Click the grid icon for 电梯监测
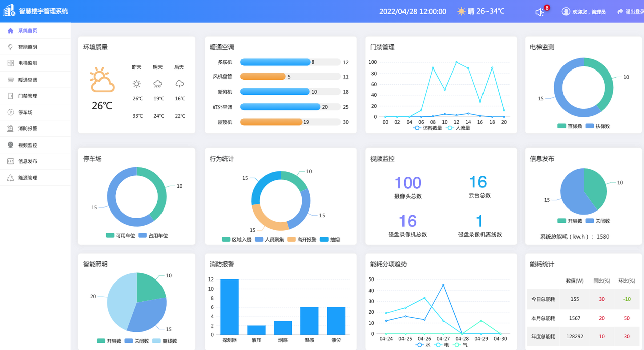 (10, 63)
